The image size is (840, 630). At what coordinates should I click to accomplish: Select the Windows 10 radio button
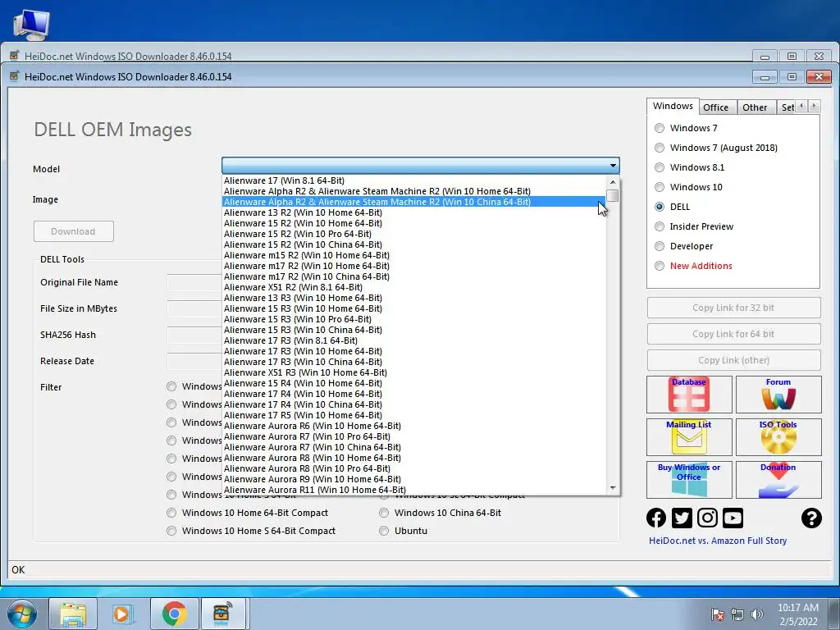click(660, 188)
